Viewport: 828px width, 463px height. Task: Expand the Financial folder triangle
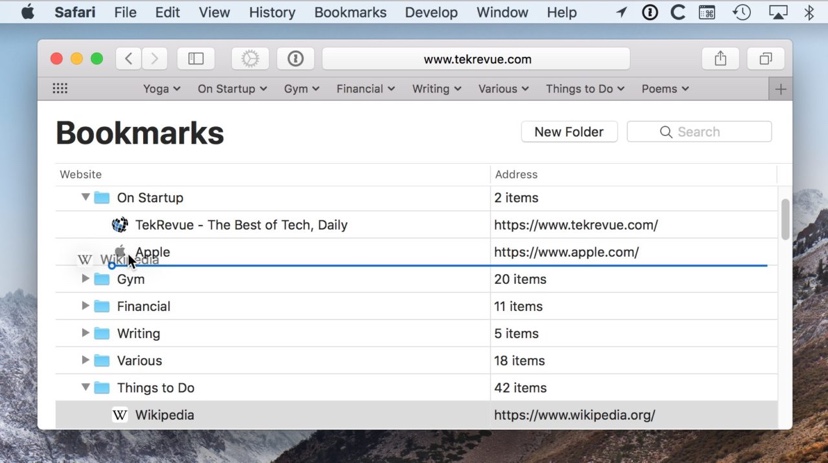point(85,306)
